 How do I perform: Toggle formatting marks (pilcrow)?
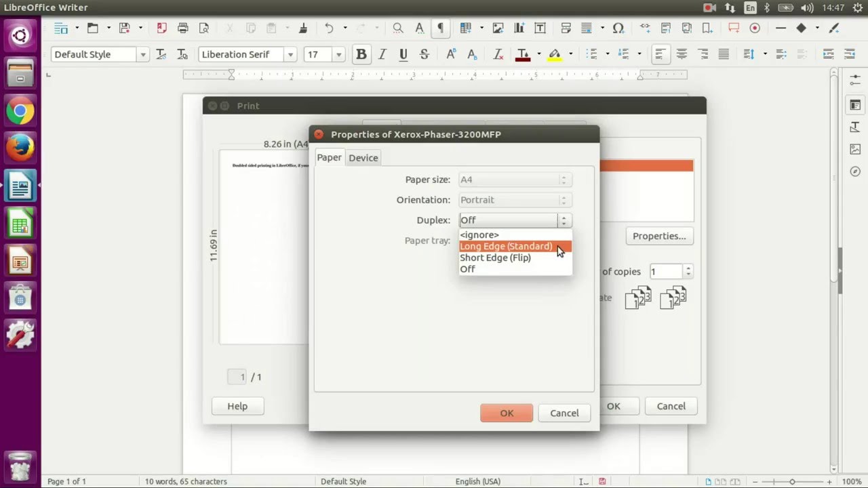[441, 28]
